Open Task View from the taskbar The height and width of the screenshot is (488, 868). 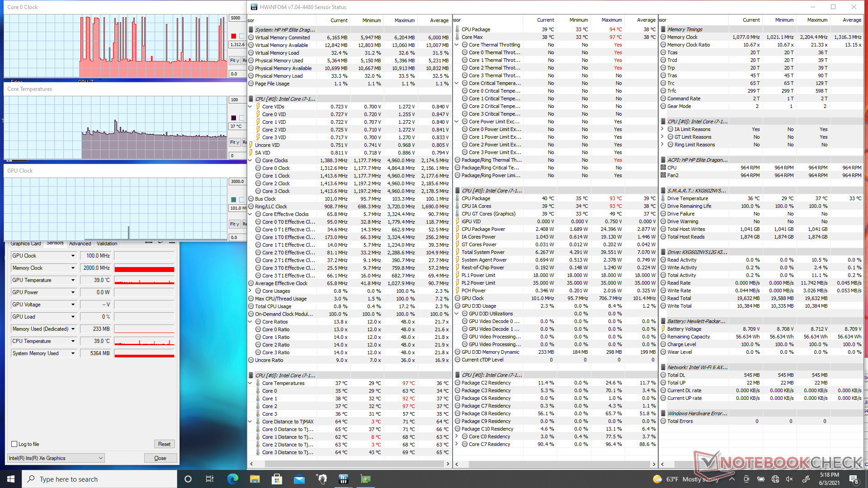click(x=210, y=479)
